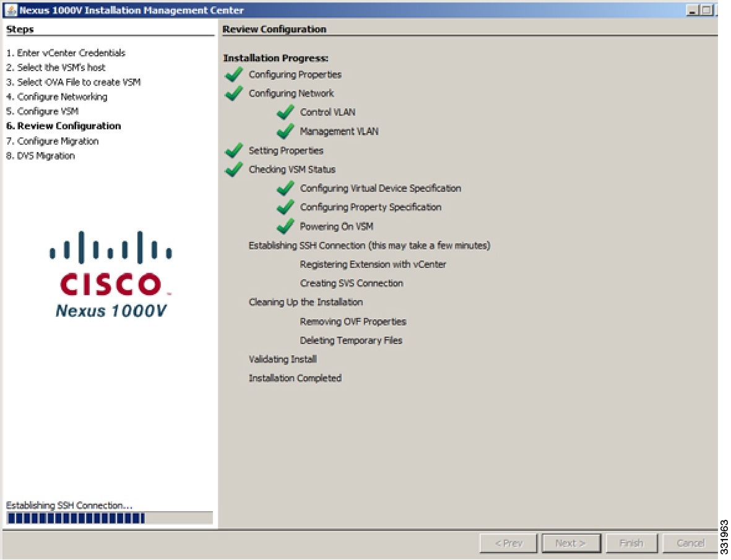Screen dimensions: 731x560
Task: Click the Setting Properties label
Action: pos(286,150)
